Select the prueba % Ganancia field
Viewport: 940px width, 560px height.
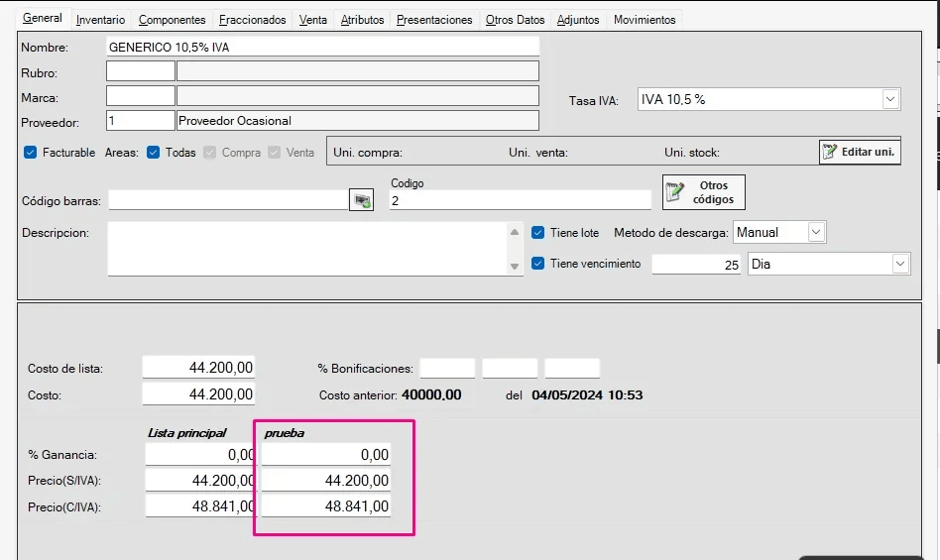coord(325,454)
